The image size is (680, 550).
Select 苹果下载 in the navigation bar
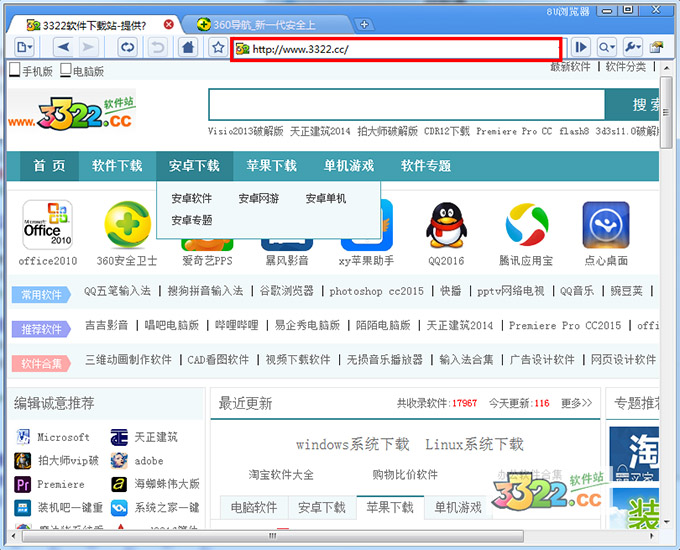click(x=271, y=166)
